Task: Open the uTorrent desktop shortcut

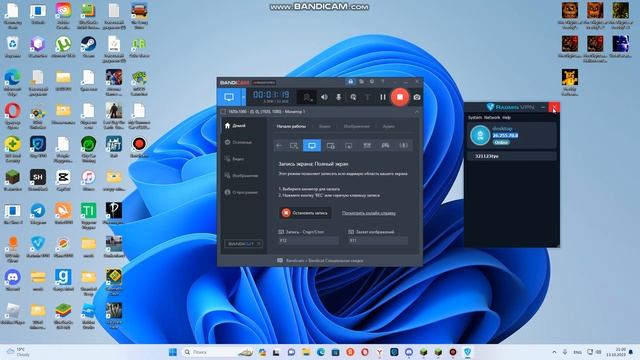Action: pyautogui.click(x=63, y=47)
